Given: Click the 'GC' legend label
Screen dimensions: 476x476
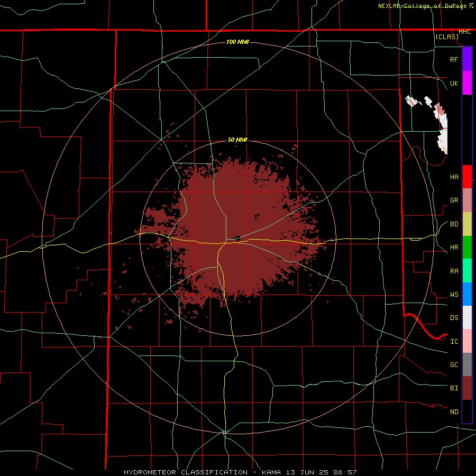Looking at the screenshot, I should point(454,365).
